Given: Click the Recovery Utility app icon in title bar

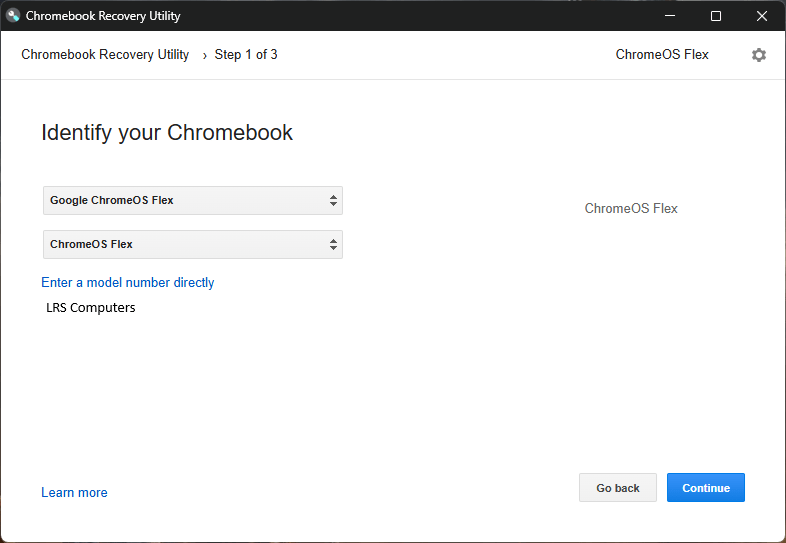Looking at the screenshot, I should click(13, 16).
